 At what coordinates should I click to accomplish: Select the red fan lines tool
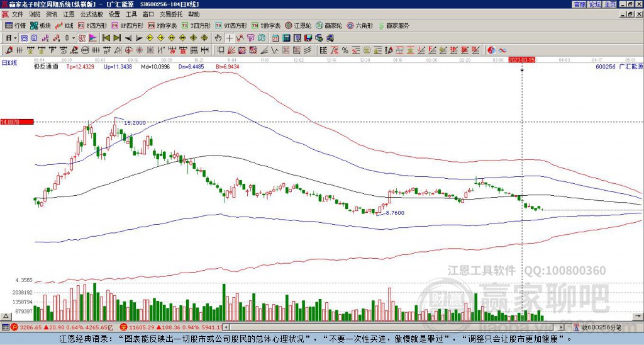coord(231,50)
